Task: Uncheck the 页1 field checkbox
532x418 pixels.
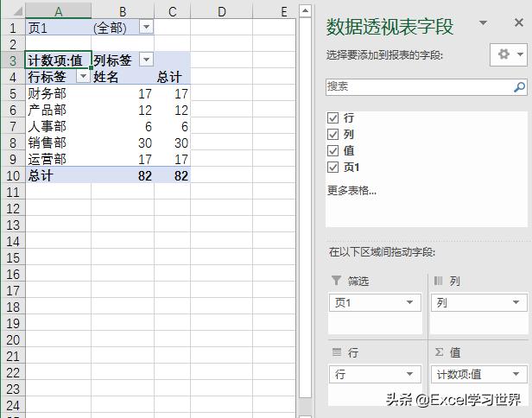Action: pos(332,167)
